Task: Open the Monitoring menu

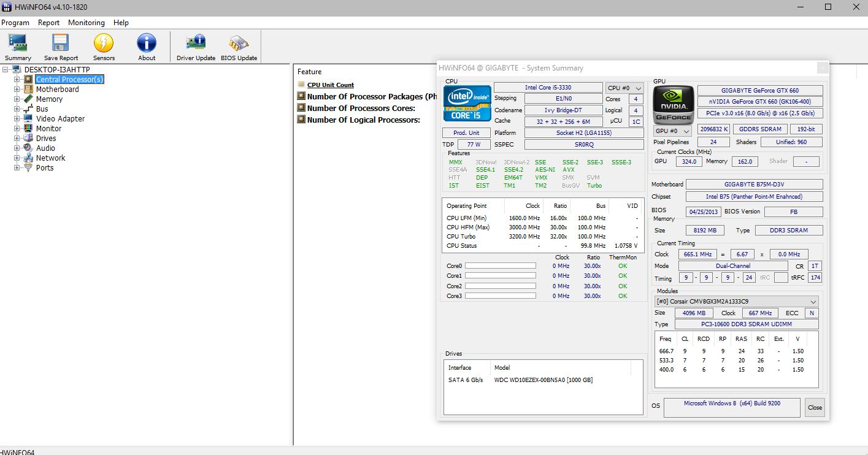Action: click(86, 23)
